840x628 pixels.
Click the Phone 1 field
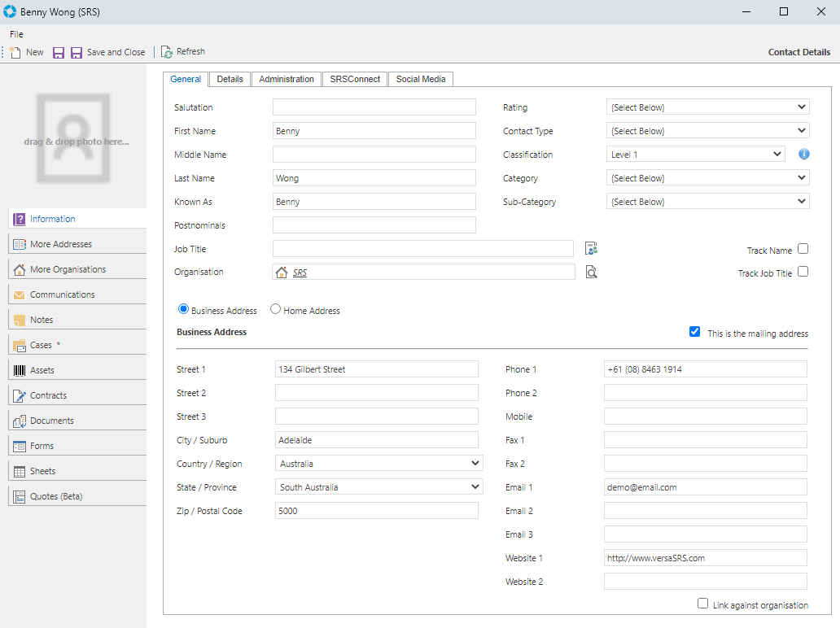pyautogui.click(x=706, y=369)
